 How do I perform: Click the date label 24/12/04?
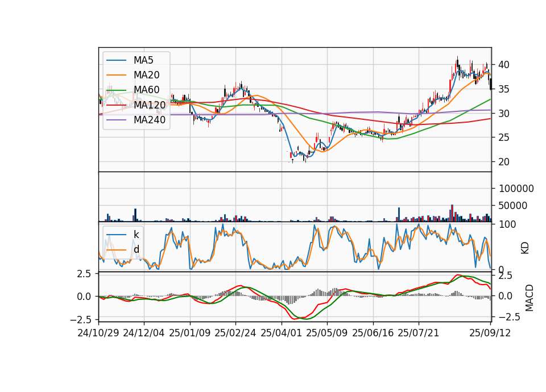[x=144, y=333]
